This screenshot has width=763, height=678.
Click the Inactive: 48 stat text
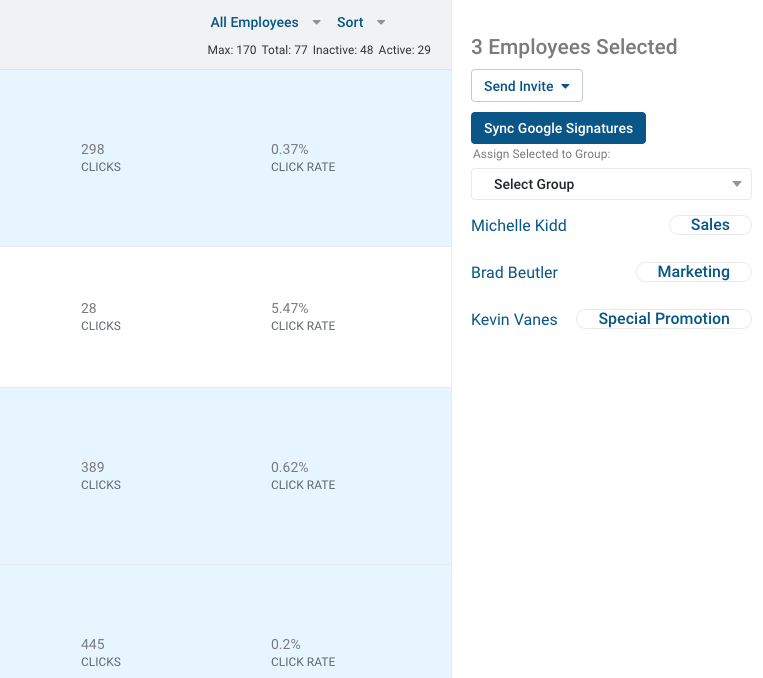(x=343, y=50)
